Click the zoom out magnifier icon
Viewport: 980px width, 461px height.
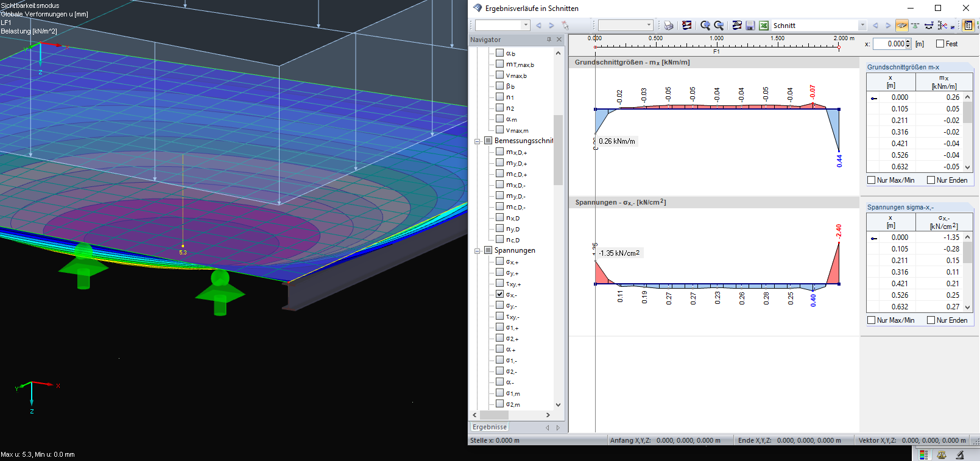click(719, 26)
